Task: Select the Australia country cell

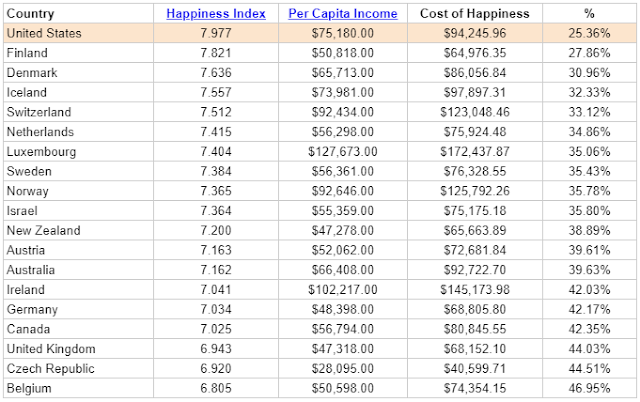Action: (x=78, y=270)
